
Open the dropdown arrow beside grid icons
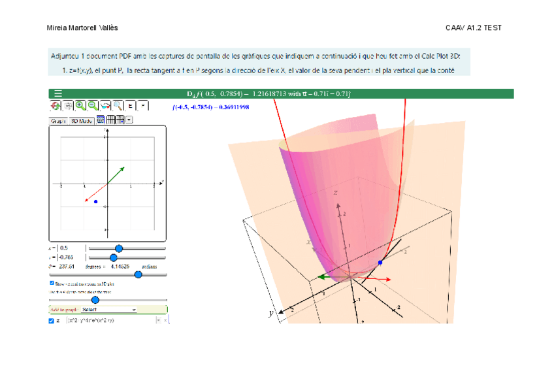[129, 120]
